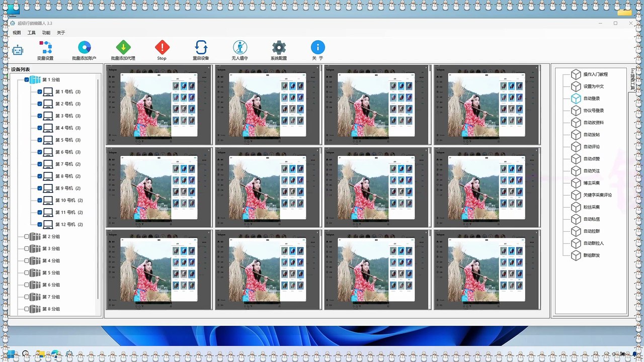Select the 博主采集 cube icon
The image size is (644, 362).
(576, 183)
